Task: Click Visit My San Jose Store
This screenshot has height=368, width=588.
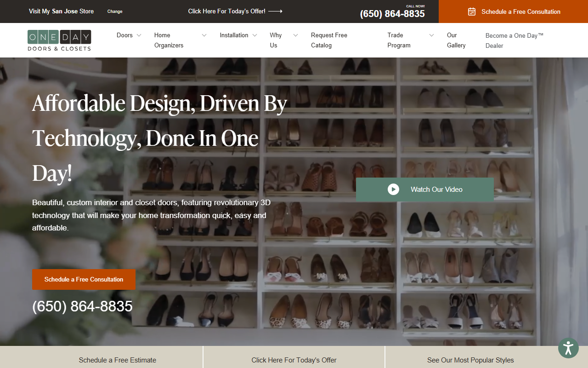Action: click(x=61, y=11)
